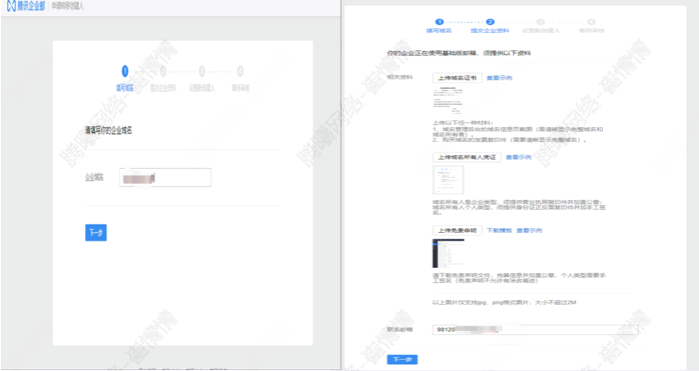Click 下一步 button in left window
The height and width of the screenshot is (371, 699).
tap(96, 232)
